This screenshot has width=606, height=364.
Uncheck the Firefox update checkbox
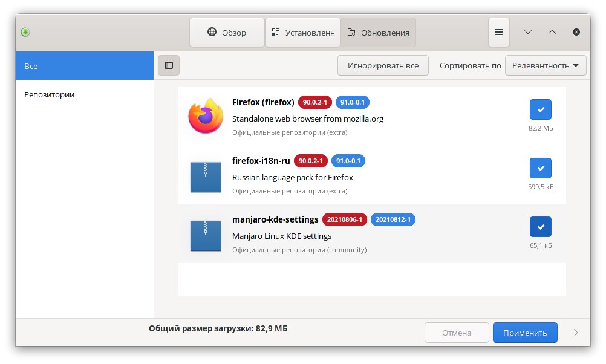click(540, 109)
